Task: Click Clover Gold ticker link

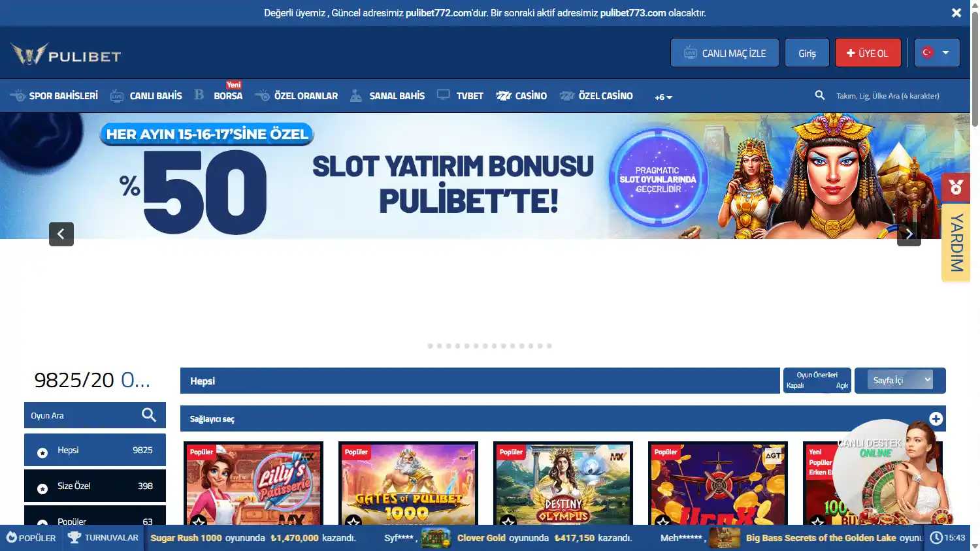Action: click(482, 538)
